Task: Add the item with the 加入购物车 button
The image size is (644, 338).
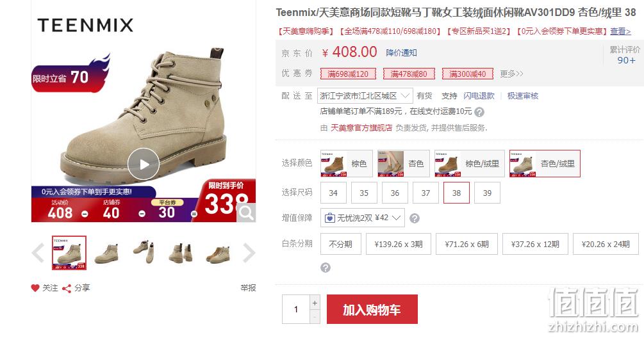Action: tap(372, 309)
